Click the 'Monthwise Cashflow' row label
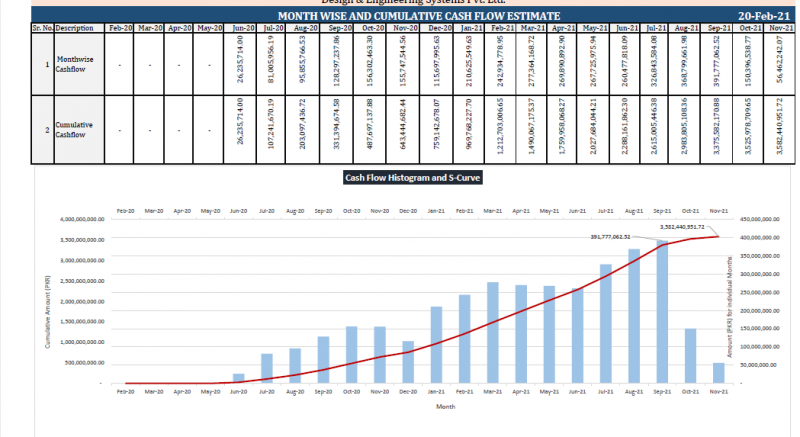Image resolution: width=800 pixels, height=437 pixels. (74, 64)
